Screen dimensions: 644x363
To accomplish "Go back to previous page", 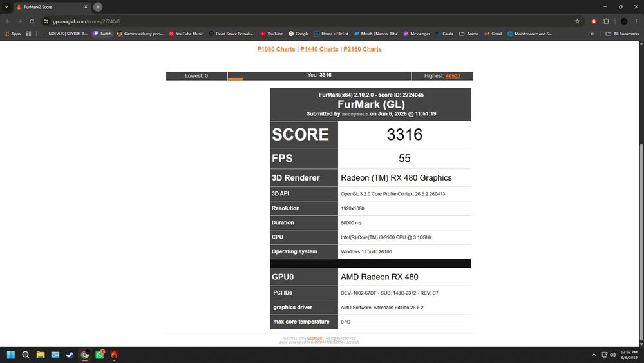I will point(7,21).
